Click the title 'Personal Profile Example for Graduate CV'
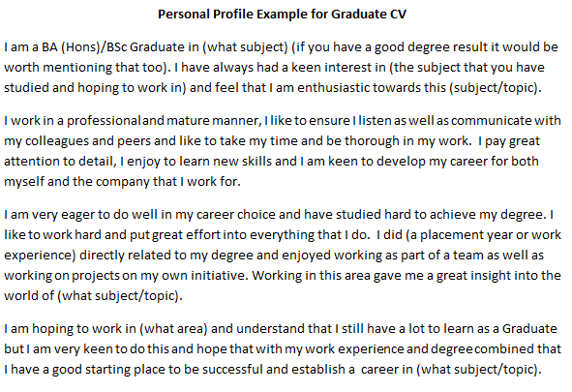This screenshot has height=392, width=572. pos(282,15)
